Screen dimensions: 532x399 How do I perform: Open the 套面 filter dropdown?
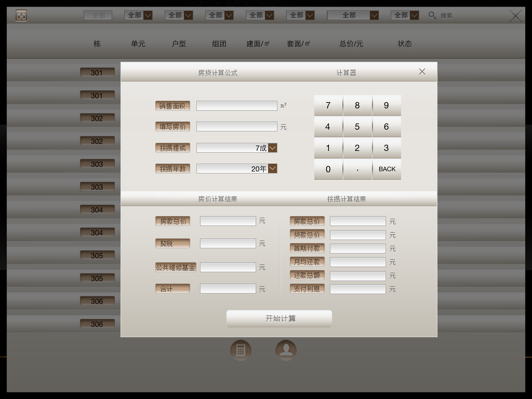[300, 15]
